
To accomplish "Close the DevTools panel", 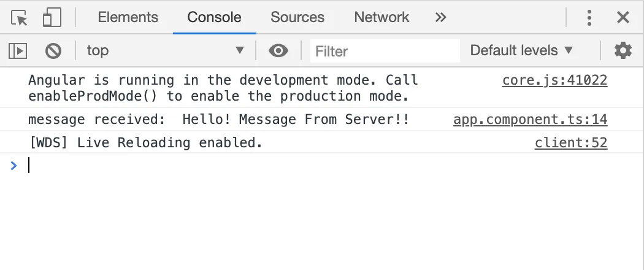I will tap(623, 18).
